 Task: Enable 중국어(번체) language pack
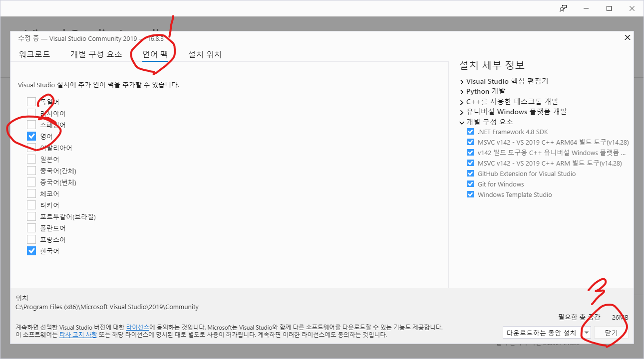click(x=31, y=182)
